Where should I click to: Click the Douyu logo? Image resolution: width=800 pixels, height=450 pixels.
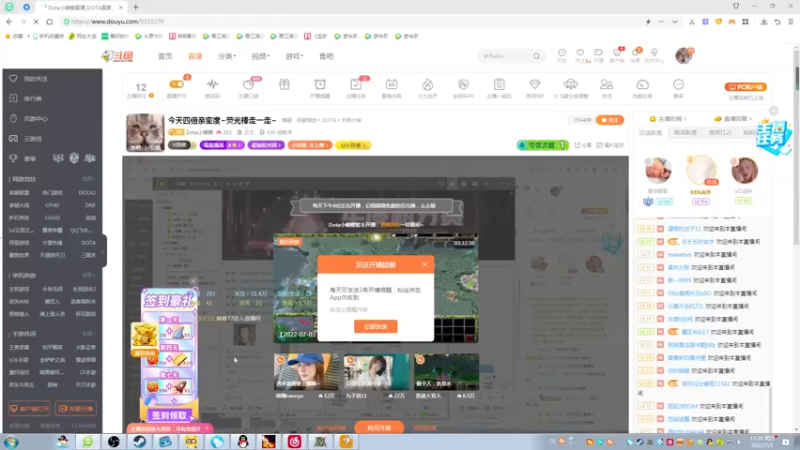click(x=117, y=56)
